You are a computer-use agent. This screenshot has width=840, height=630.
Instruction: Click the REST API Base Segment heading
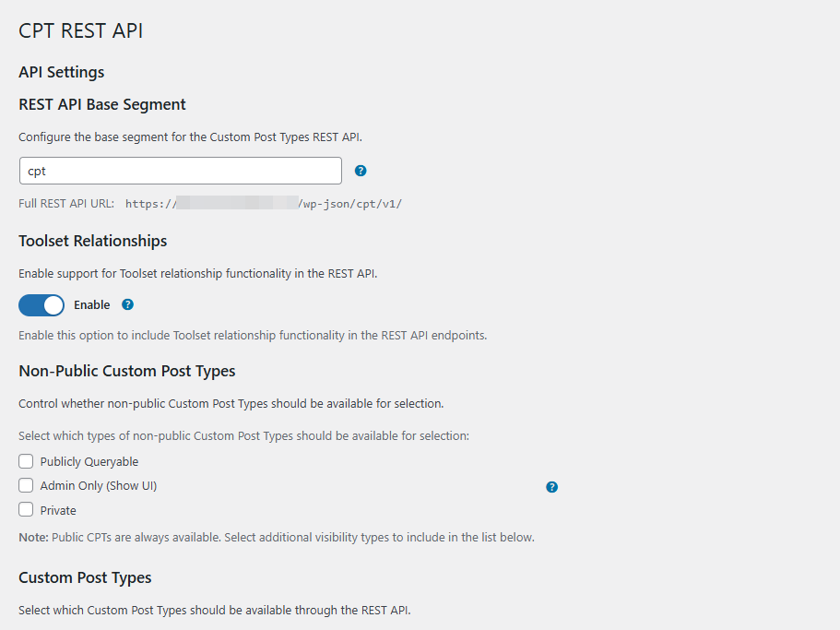(102, 104)
